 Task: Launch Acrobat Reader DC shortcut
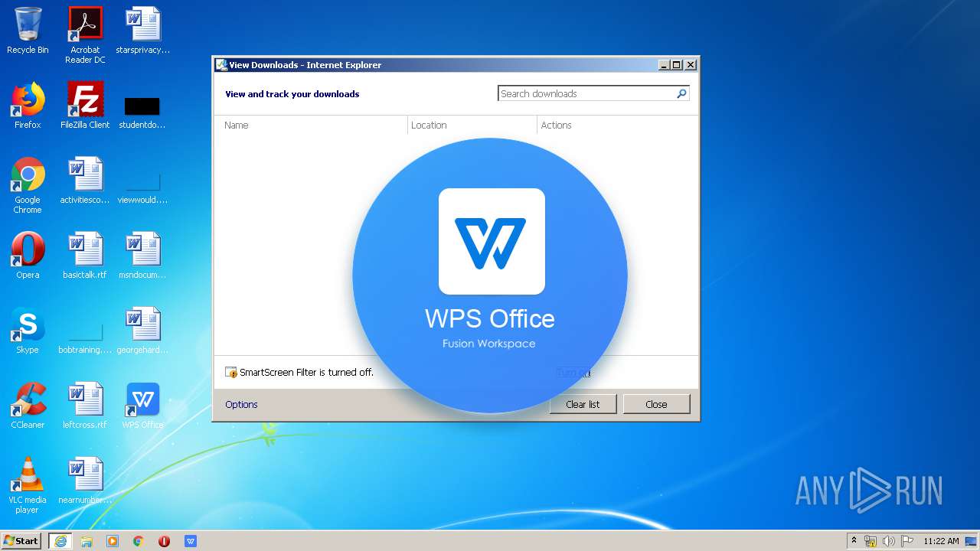(85, 35)
